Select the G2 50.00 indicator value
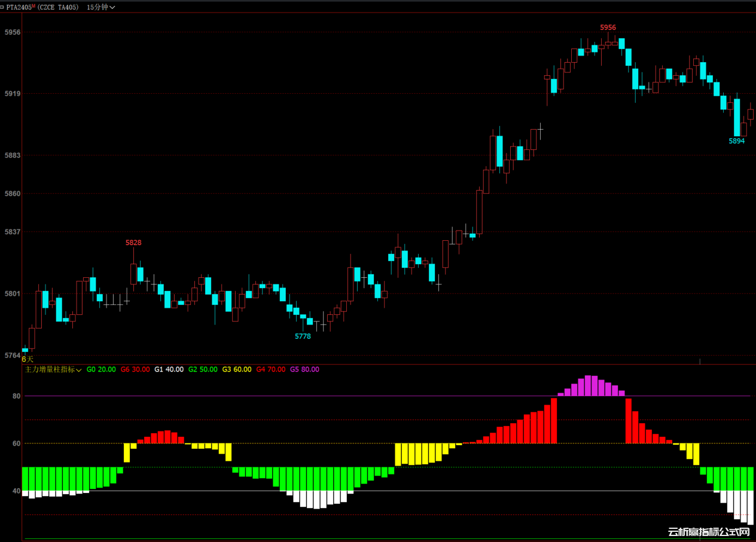756x542 pixels. (x=203, y=369)
